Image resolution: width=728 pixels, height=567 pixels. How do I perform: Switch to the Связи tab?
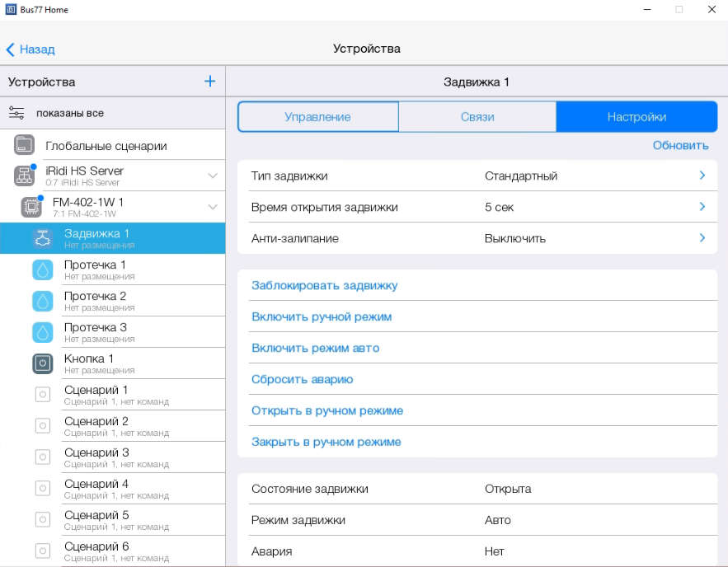477,117
